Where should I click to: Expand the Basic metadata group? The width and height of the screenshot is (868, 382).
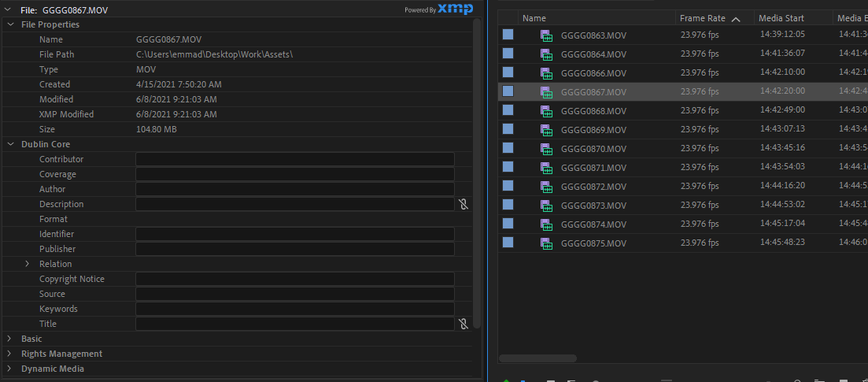[9, 339]
